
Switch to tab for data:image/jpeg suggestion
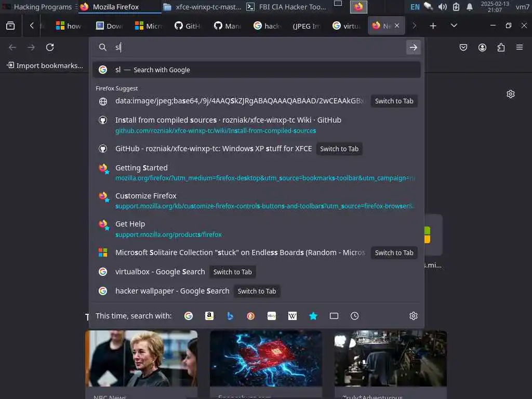(x=394, y=101)
